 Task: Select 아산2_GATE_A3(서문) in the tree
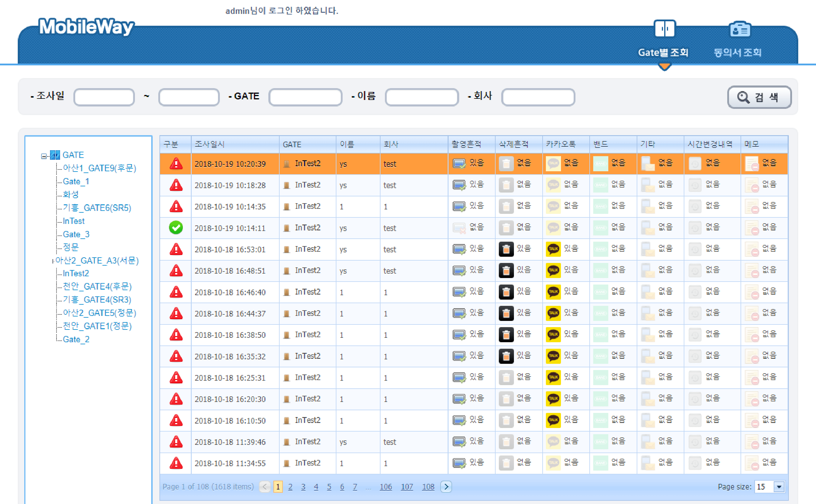(97, 260)
